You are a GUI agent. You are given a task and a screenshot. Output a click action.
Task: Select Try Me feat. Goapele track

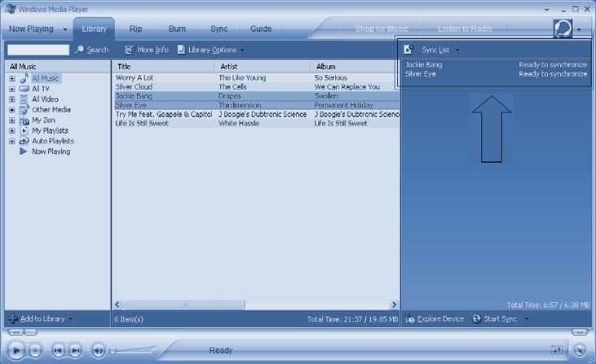click(164, 114)
